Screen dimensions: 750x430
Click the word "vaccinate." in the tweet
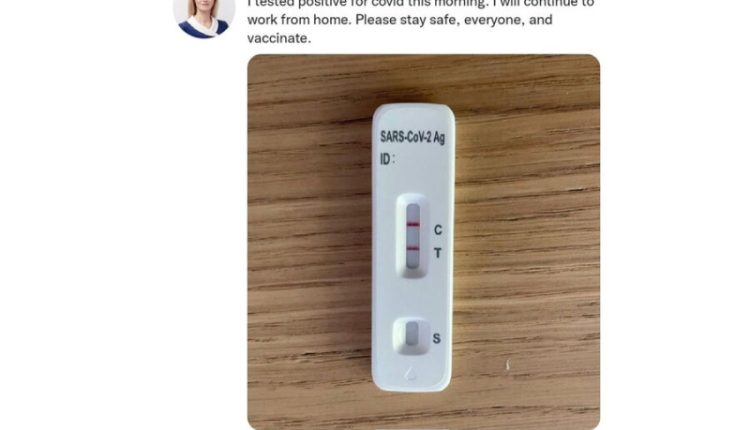pos(279,38)
